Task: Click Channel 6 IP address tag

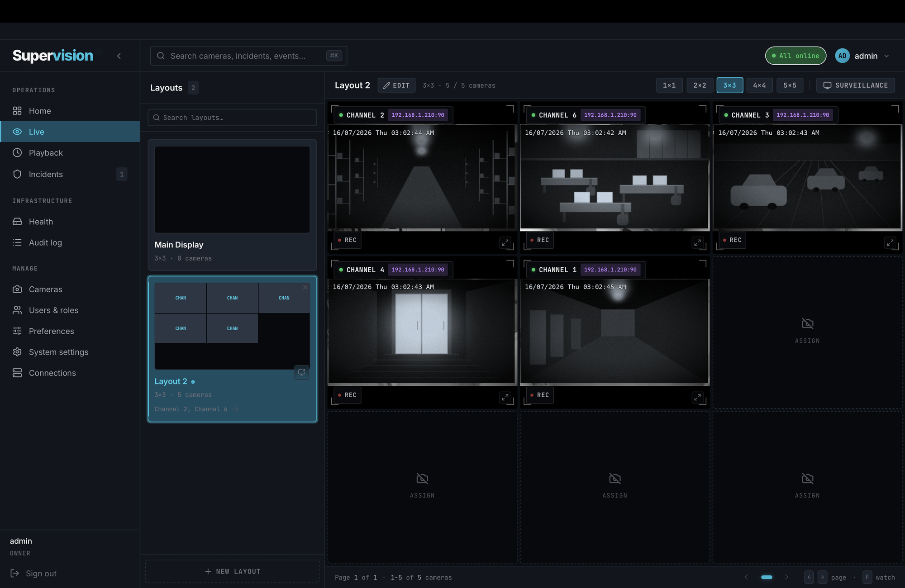Action: click(x=610, y=115)
